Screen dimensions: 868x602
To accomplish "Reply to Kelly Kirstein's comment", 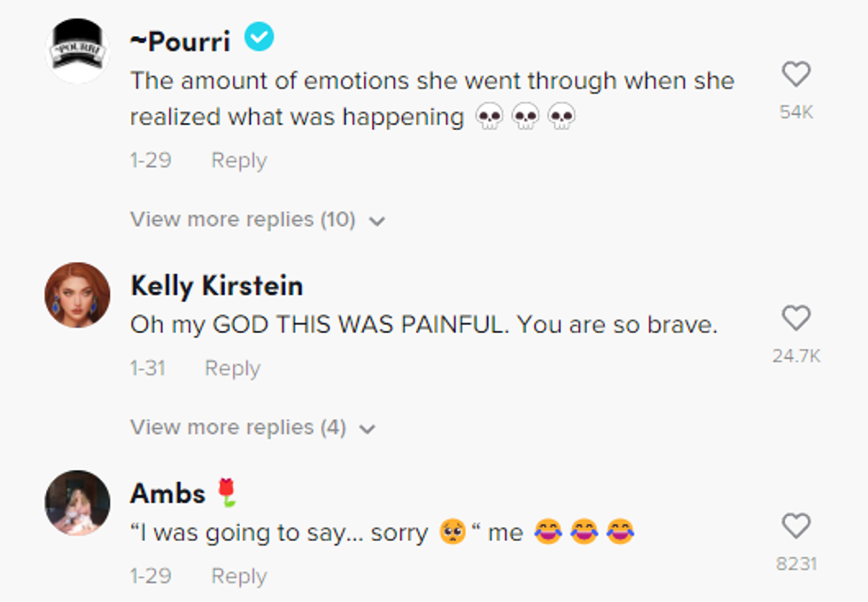I will [232, 368].
